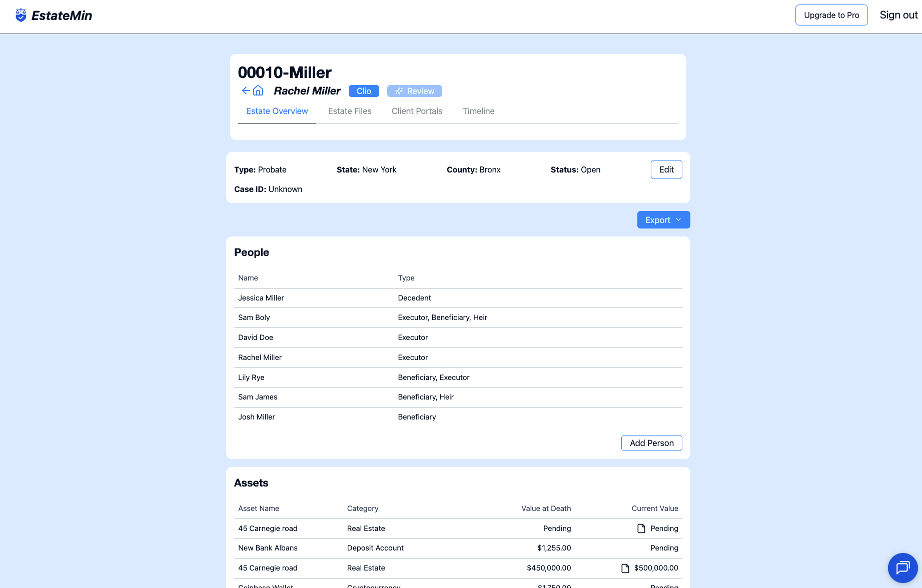The height and width of the screenshot is (588, 922).
Task: Click the Clio badge
Action: [364, 91]
